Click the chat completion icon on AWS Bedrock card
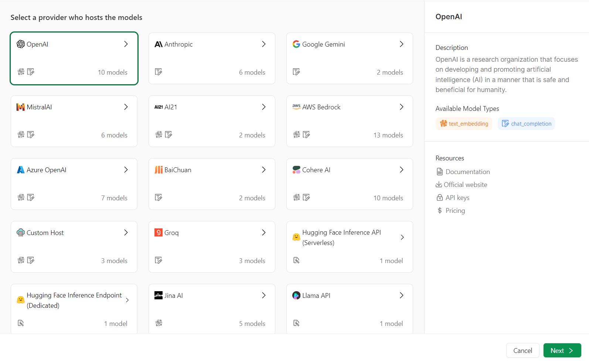The width and height of the screenshot is (589, 364). tap(306, 135)
